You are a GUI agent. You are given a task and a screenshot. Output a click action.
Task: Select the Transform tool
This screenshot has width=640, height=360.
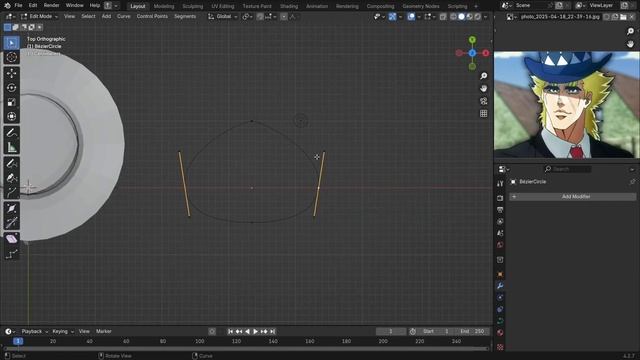coord(11,116)
